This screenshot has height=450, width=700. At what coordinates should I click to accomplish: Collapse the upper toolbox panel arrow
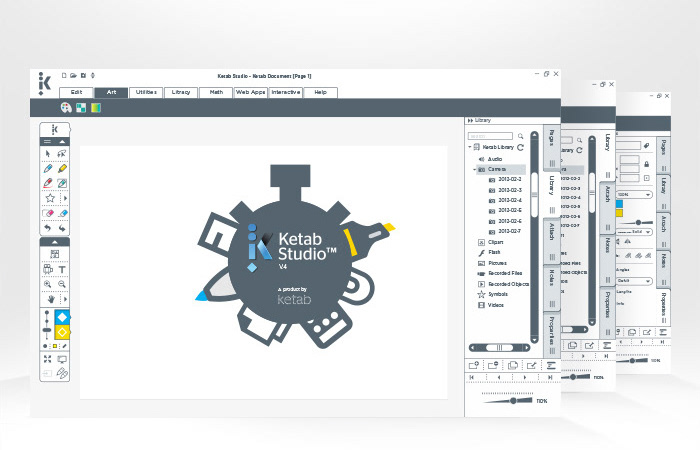[62, 142]
